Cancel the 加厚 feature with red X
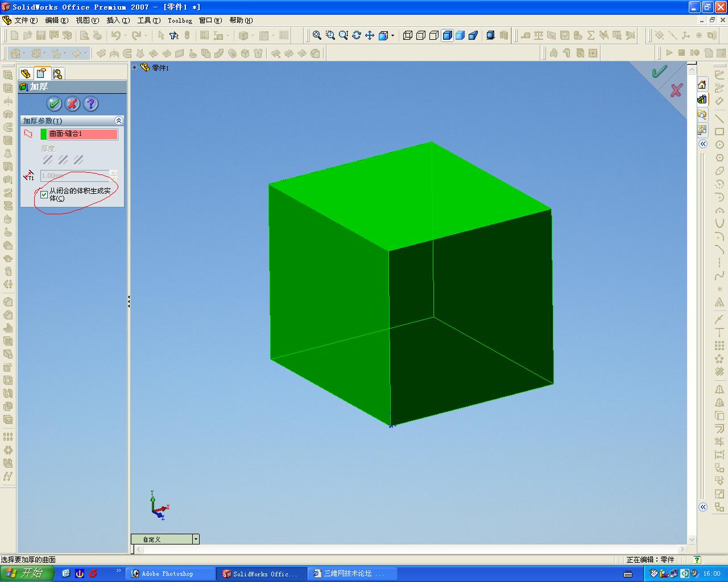 coord(72,104)
